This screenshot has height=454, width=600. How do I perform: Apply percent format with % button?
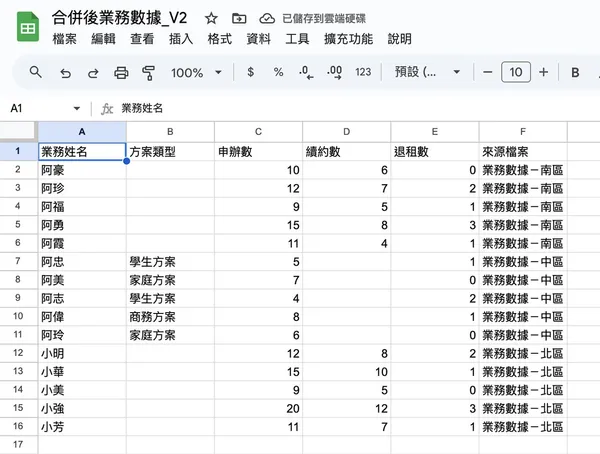point(278,72)
